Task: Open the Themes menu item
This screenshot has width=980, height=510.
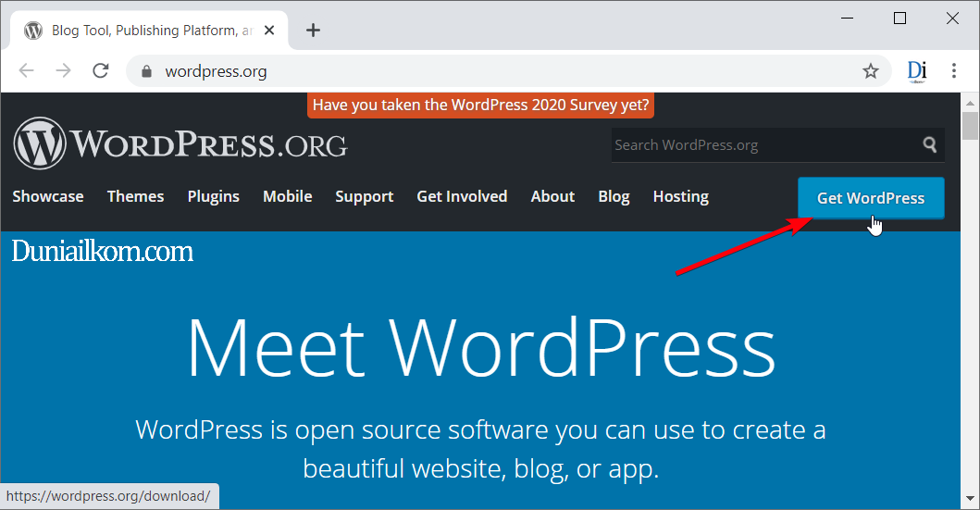Action: coord(136,196)
